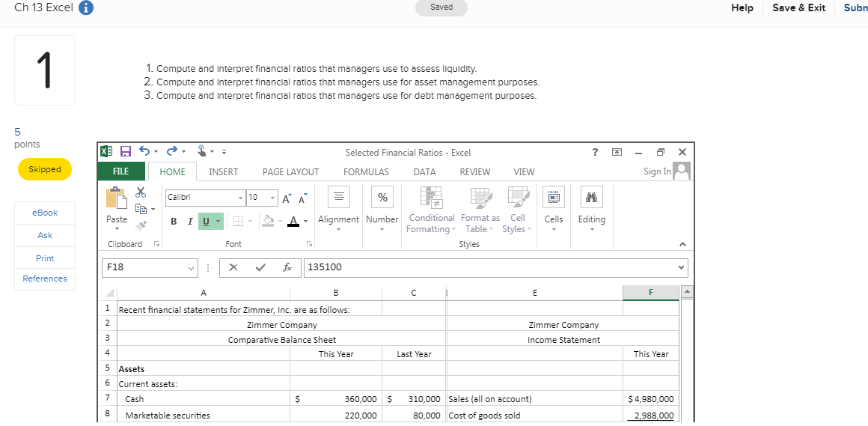Open the Editing binoculars icon
This screenshot has width=868, height=426.
tap(592, 198)
